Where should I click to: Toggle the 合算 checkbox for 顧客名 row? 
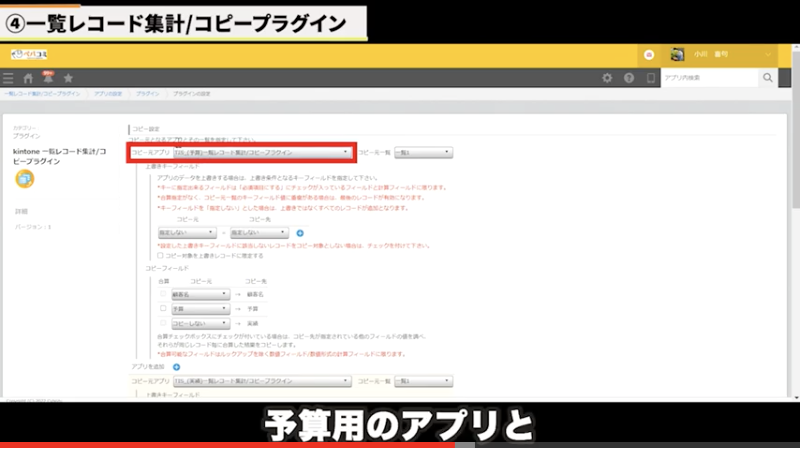click(x=162, y=295)
